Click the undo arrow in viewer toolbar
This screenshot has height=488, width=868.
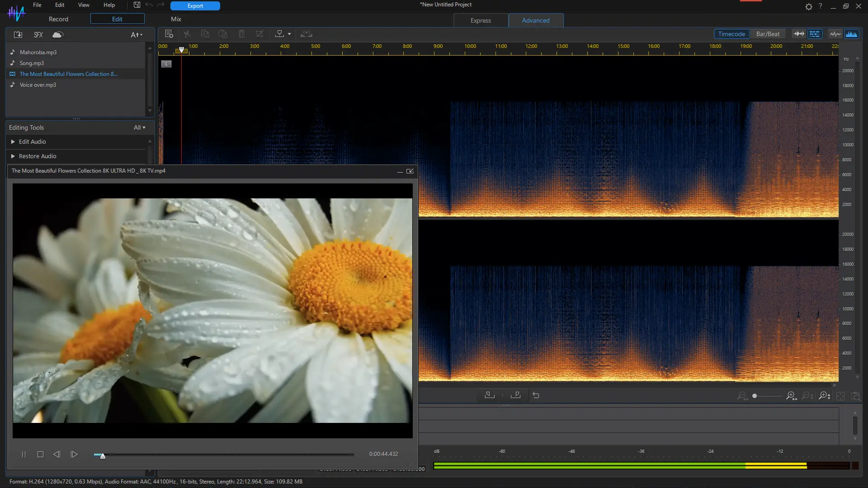click(536, 395)
